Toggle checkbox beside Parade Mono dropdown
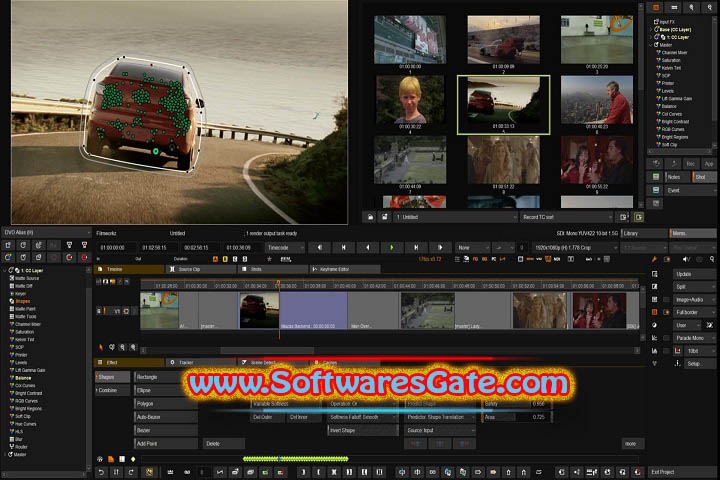The height and width of the screenshot is (480, 720). (x=666, y=338)
